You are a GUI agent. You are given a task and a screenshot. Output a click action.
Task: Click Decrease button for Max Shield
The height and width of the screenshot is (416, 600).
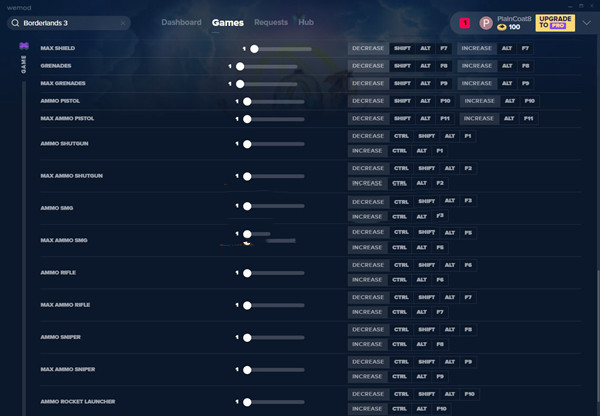(368, 48)
